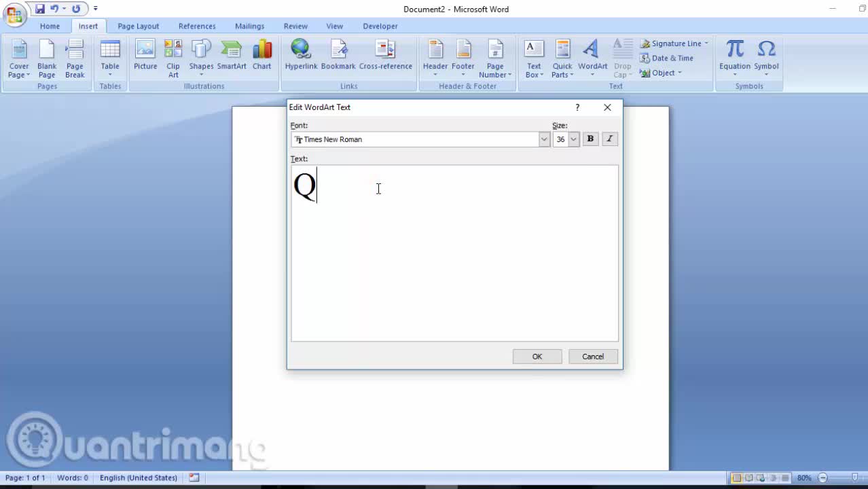Click the 80% zoom level
The height and width of the screenshot is (489, 868).
click(x=804, y=477)
